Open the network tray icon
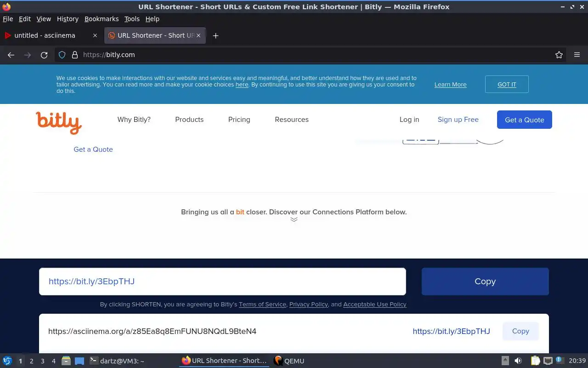 point(548,361)
